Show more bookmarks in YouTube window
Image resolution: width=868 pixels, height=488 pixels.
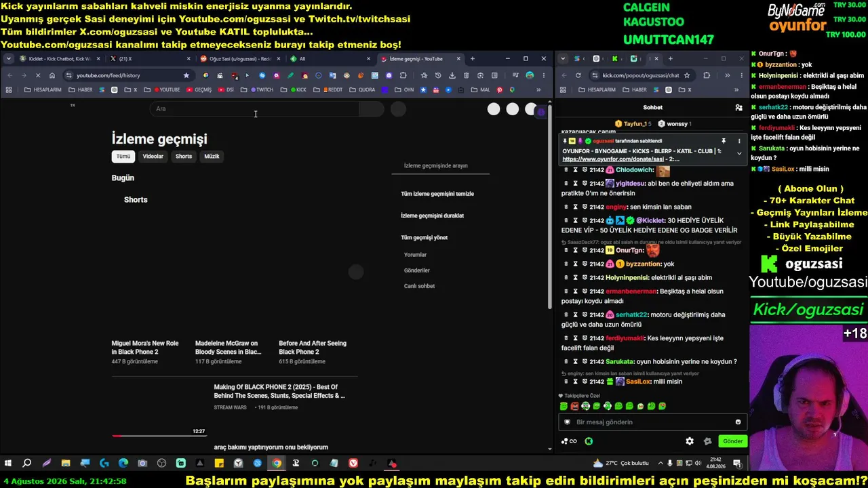(x=538, y=89)
